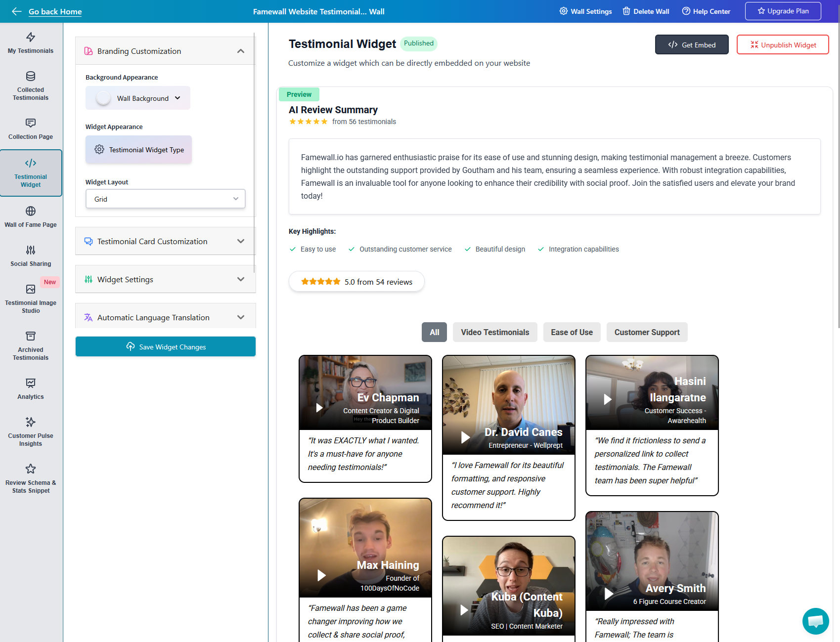Open Analytics chart icon

tap(31, 383)
